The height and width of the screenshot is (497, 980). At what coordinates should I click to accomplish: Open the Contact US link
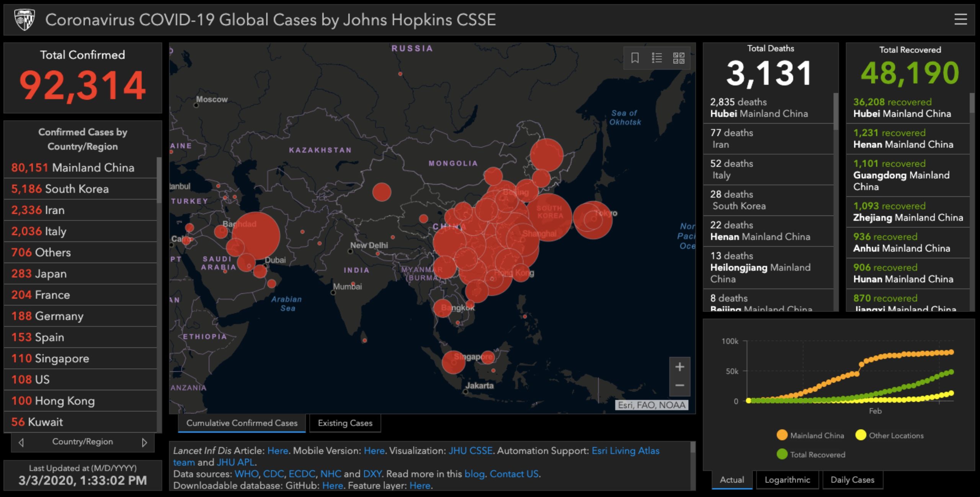(x=514, y=474)
